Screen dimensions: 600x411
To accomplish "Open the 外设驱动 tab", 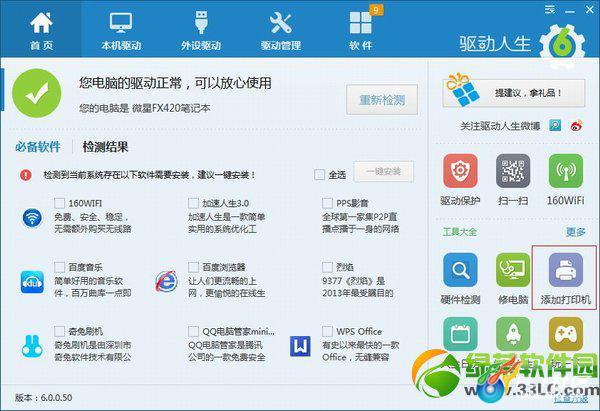I will [x=201, y=30].
